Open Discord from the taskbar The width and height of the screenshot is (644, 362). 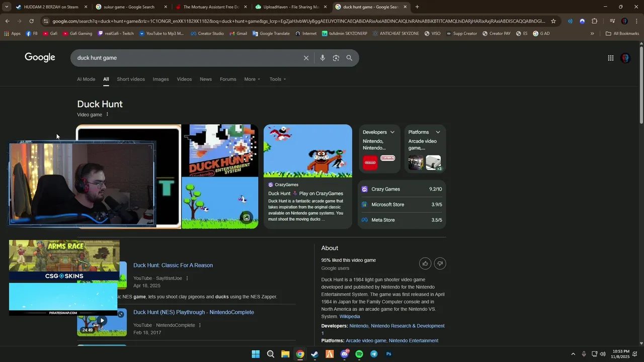coord(344,354)
